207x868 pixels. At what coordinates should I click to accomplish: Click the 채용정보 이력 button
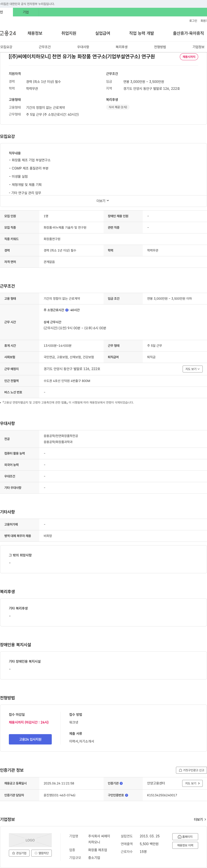(x=185, y=845)
